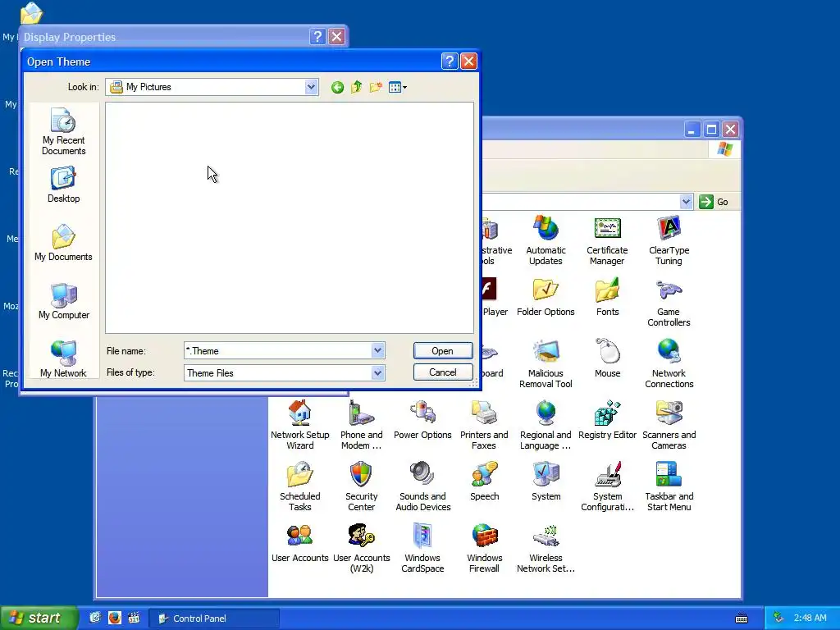Click the first Quick Launch icon

tap(95, 619)
